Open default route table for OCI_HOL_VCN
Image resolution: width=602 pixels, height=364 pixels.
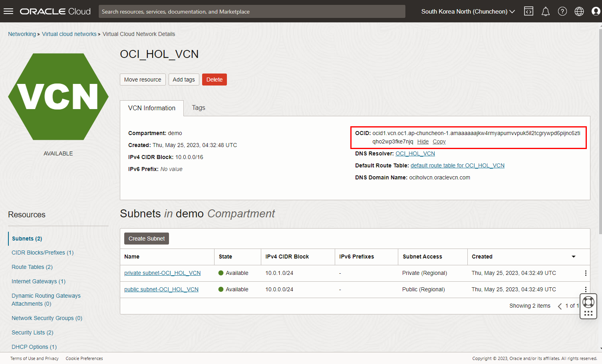point(457,165)
